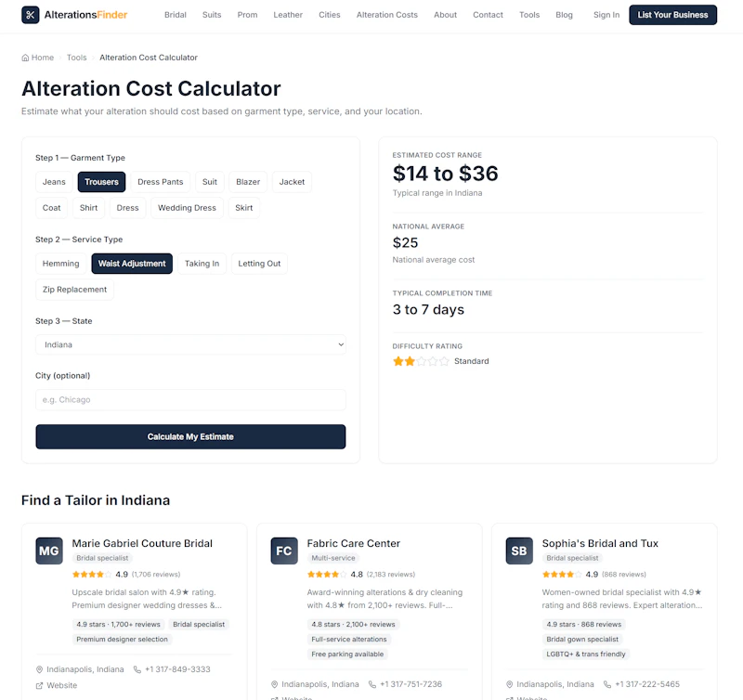Click the $14 to $36 estimate value
This screenshot has width=743, height=700.
coord(445,174)
